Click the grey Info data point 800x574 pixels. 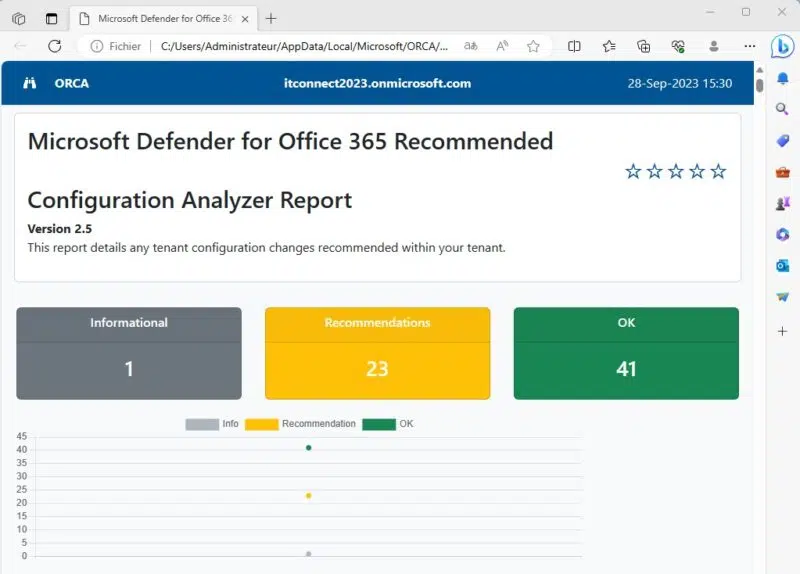click(x=308, y=554)
